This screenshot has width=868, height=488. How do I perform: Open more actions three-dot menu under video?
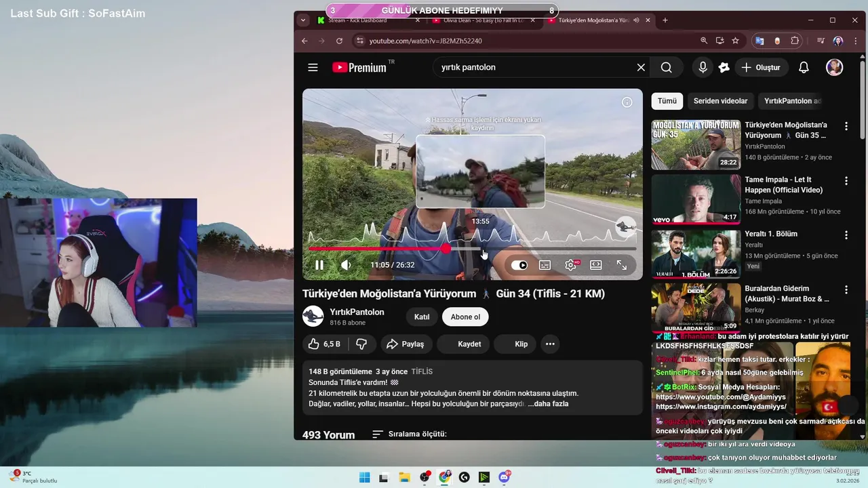pyautogui.click(x=550, y=344)
